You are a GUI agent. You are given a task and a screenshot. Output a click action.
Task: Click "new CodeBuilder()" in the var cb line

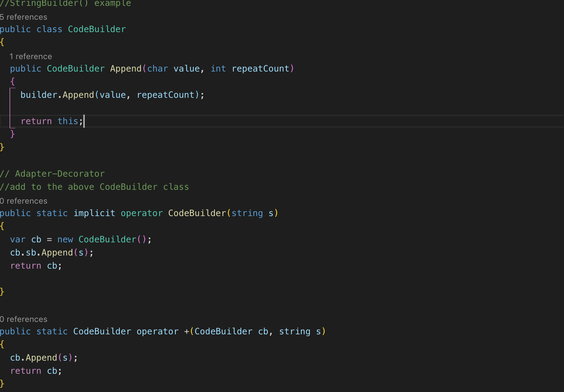(x=102, y=239)
